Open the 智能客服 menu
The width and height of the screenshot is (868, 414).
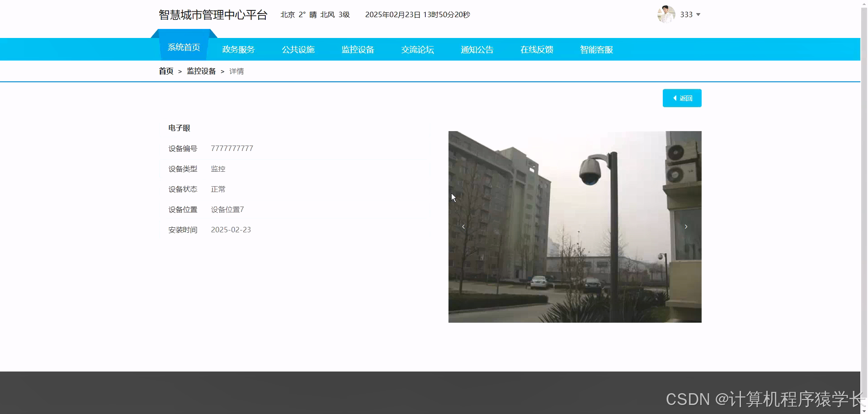(596, 49)
